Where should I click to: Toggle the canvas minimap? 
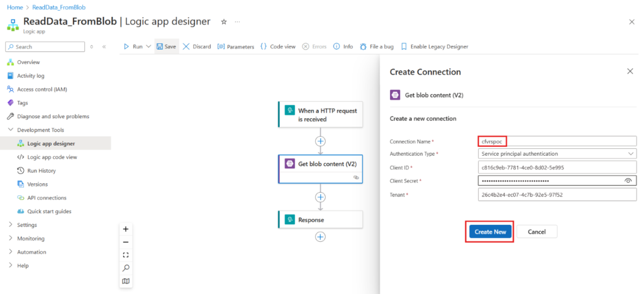[x=126, y=281]
